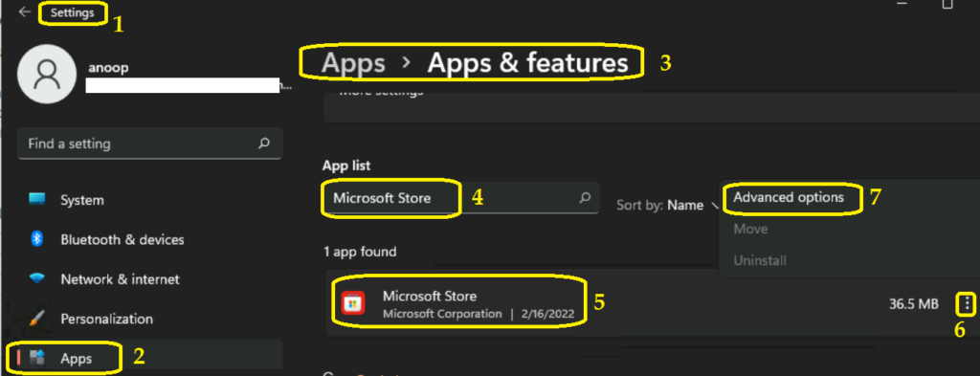Viewport: 980px width, 376px height.
Task: Select the System monitor icon
Action: point(37,200)
